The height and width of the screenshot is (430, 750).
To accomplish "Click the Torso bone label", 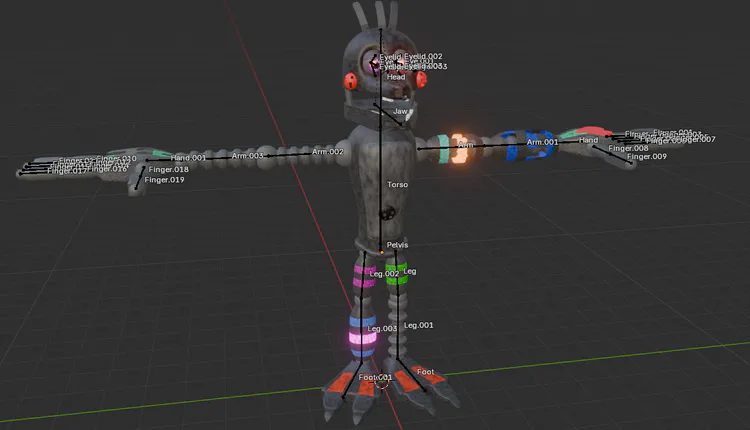I will point(397,184).
